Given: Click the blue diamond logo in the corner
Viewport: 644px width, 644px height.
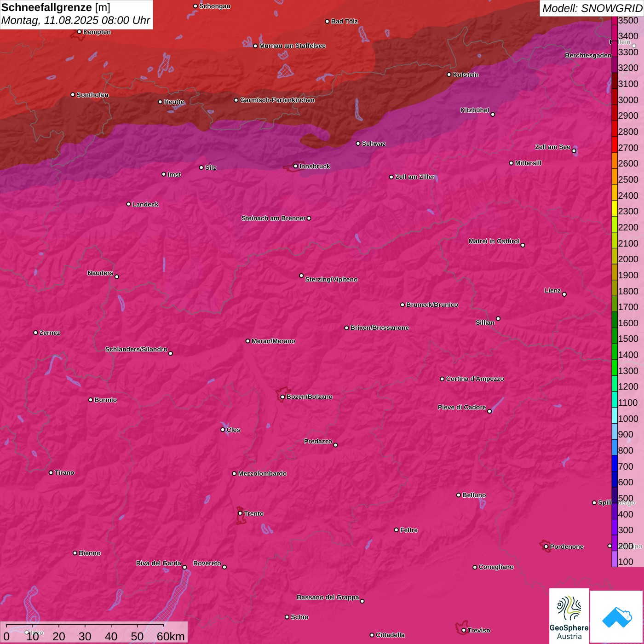Looking at the screenshot, I should (x=617, y=617).
